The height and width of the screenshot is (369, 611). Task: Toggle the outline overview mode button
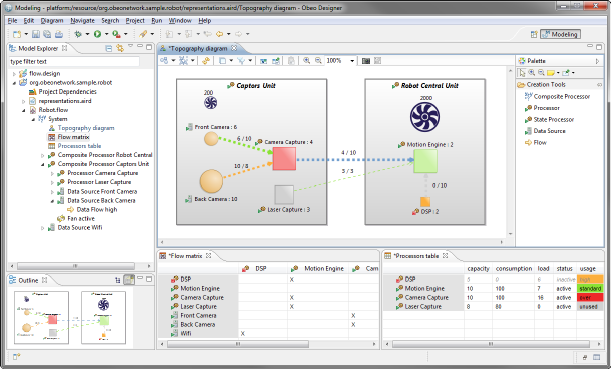click(129, 280)
